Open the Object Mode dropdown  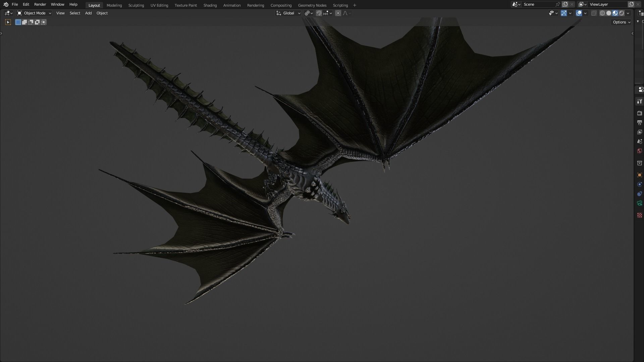point(34,13)
